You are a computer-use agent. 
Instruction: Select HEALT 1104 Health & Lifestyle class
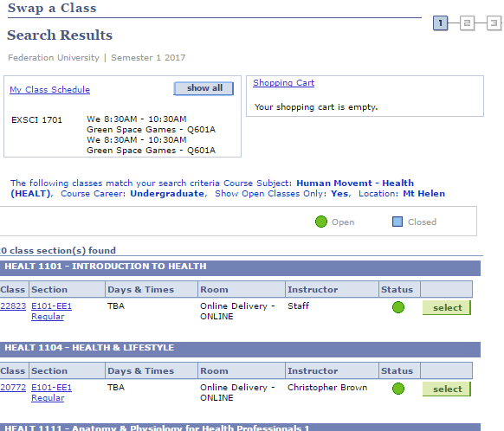pos(447,389)
